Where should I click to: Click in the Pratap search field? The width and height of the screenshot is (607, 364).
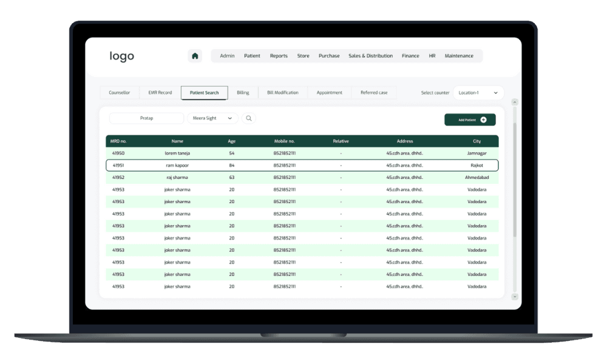pos(146,118)
